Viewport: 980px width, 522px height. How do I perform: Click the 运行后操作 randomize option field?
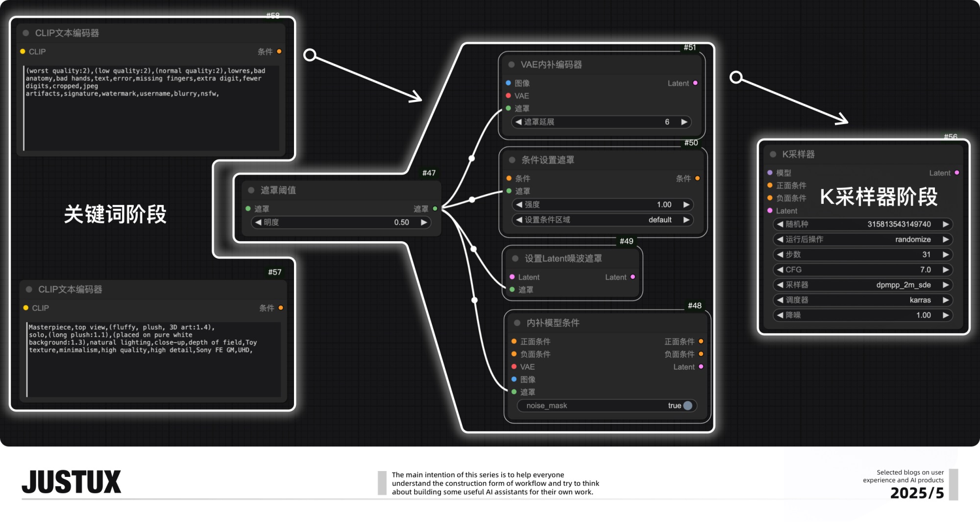click(x=862, y=239)
